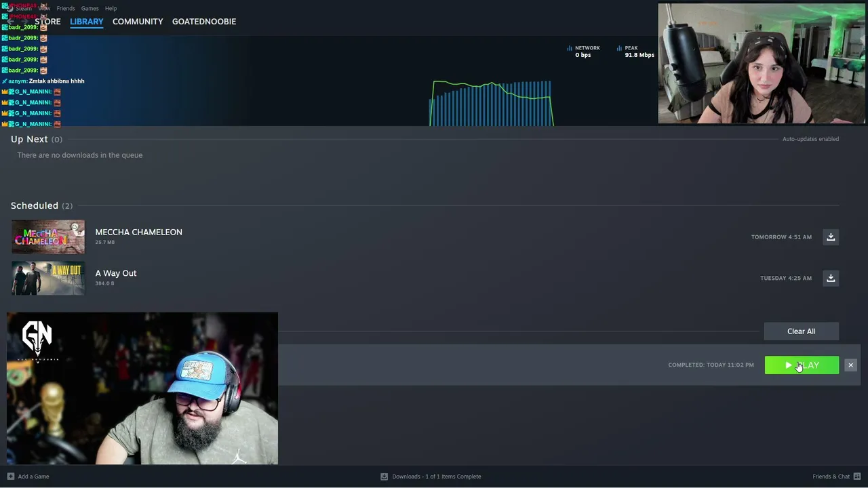Viewport: 868px width, 488px height.
Task: Click the Auto-updates enabled label
Action: [810, 139]
